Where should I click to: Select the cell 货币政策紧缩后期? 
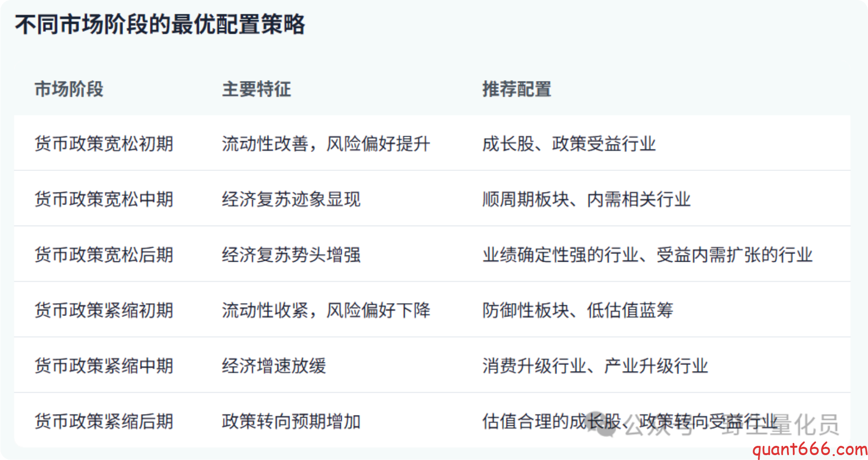point(104,421)
